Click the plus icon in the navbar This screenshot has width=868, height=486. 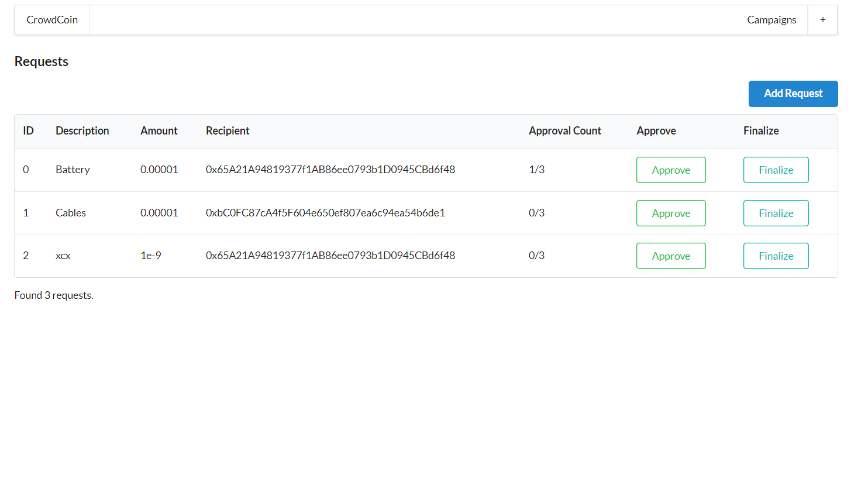[822, 19]
